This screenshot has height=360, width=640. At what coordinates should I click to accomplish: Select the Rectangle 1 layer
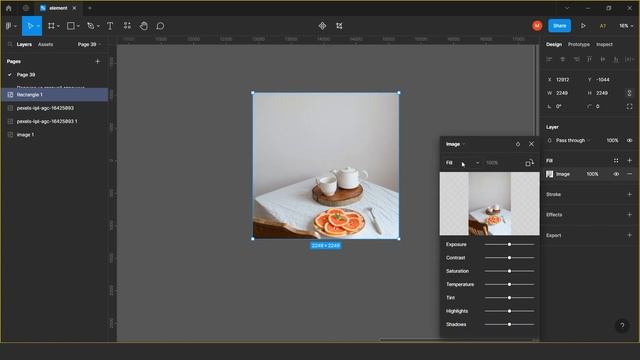(55, 95)
